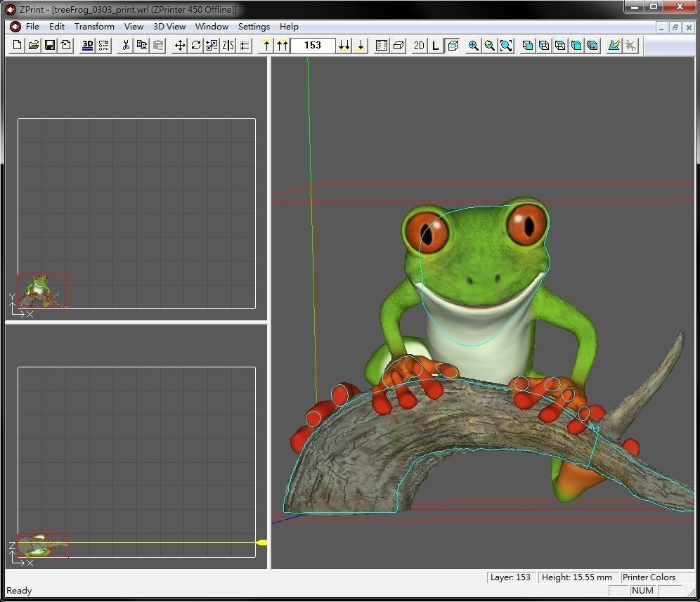Click the yellow layer slider handle in side view
This screenshot has width=700, height=602.
point(262,543)
